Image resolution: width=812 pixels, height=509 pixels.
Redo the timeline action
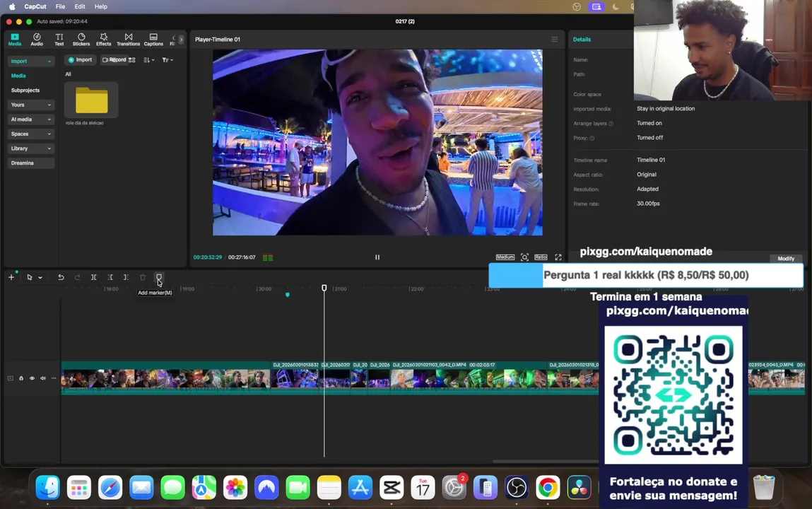pos(77,278)
